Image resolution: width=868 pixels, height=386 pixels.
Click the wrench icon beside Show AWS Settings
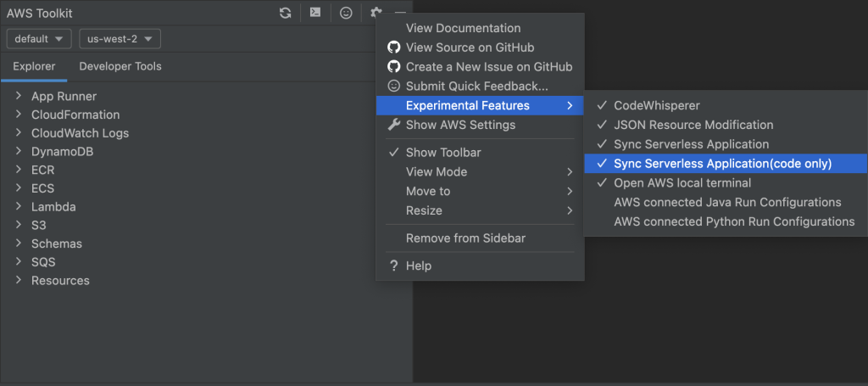click(393, 125)
